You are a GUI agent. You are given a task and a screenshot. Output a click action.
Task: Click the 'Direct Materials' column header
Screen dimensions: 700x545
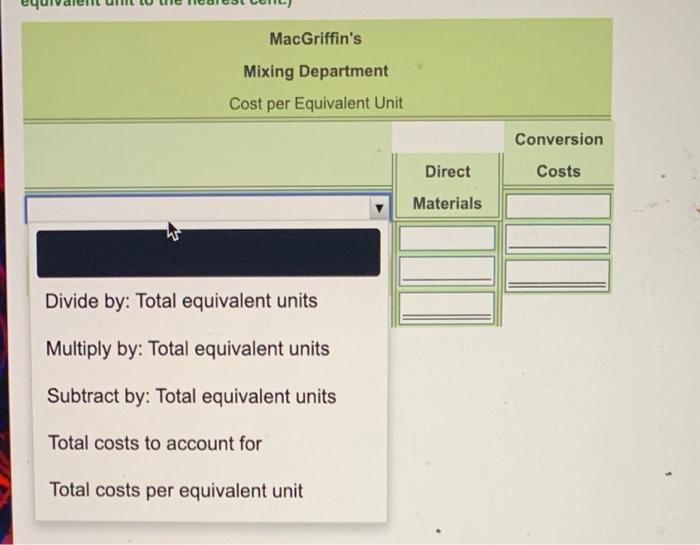[447, 187]
